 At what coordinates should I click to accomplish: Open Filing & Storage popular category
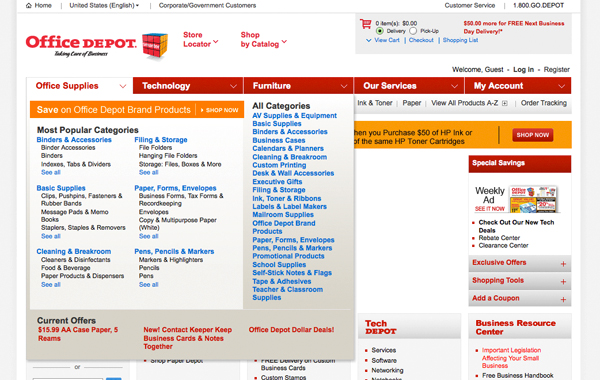click(x=161, y=140)
